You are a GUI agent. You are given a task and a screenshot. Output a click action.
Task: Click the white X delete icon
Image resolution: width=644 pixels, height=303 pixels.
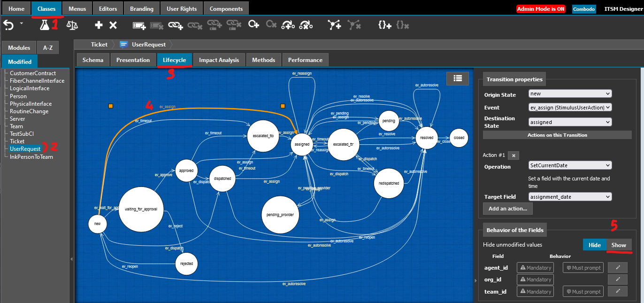pyautogui.click(x=113, y=25)
